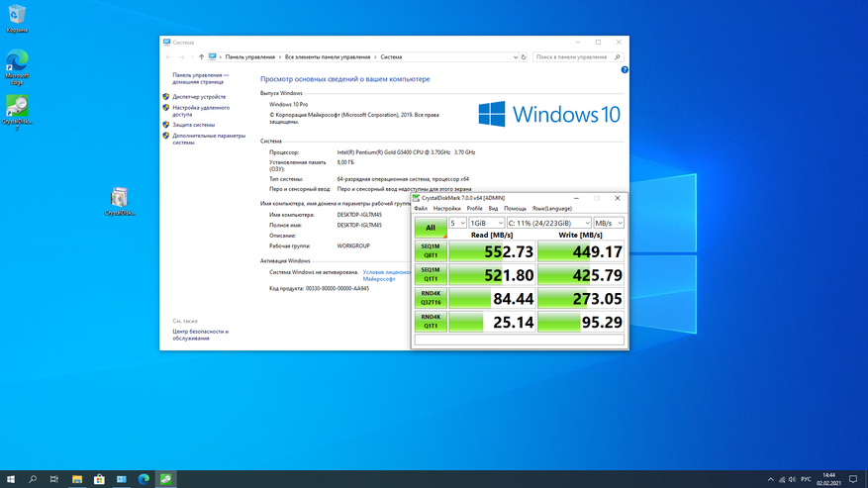
Task: Open volume control in system tray
Action: coord(792,480)
